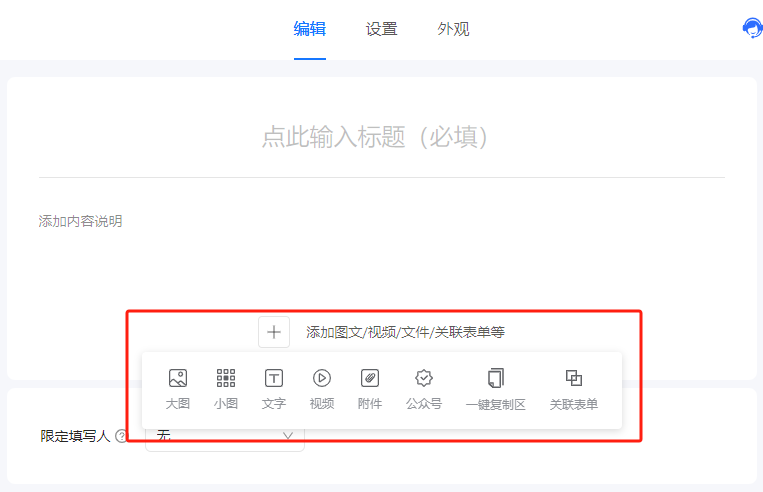Attach a file (附件)
The image size is (763, 492).
tap(370, 389)
